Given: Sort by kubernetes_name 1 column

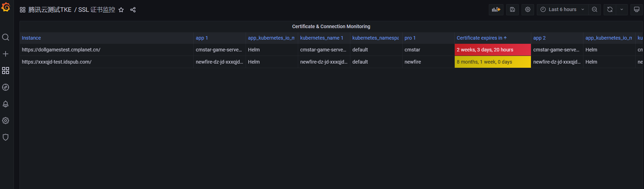Looking at the screenshot, I should tap(321, 38).
